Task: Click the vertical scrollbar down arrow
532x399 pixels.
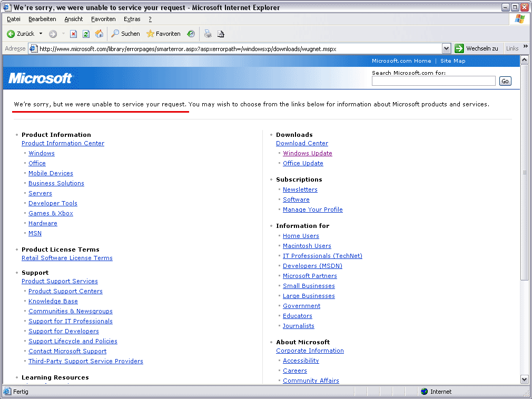Action: (x=524, y=379)
